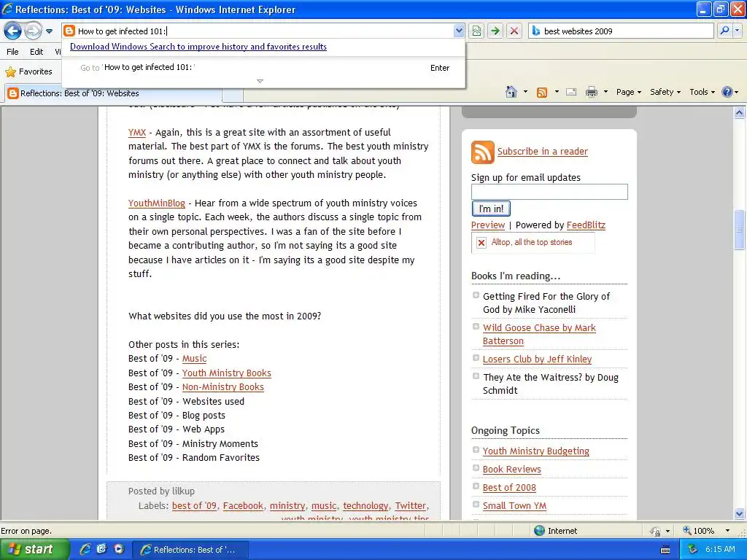
Task: Open the Youth Ministry Books link
Action: tap(226, 373)
